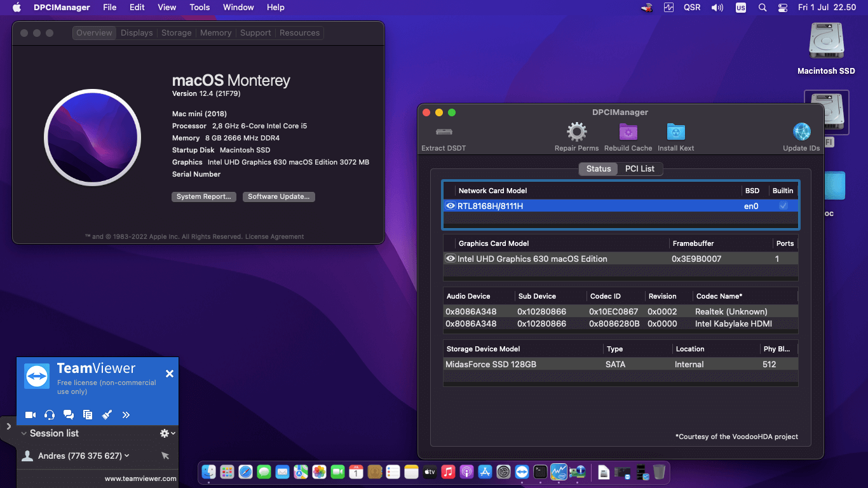Close the TeamViewer panel with X
The width and height of the screenshot is (868, 488).
[x=170, y=374]
